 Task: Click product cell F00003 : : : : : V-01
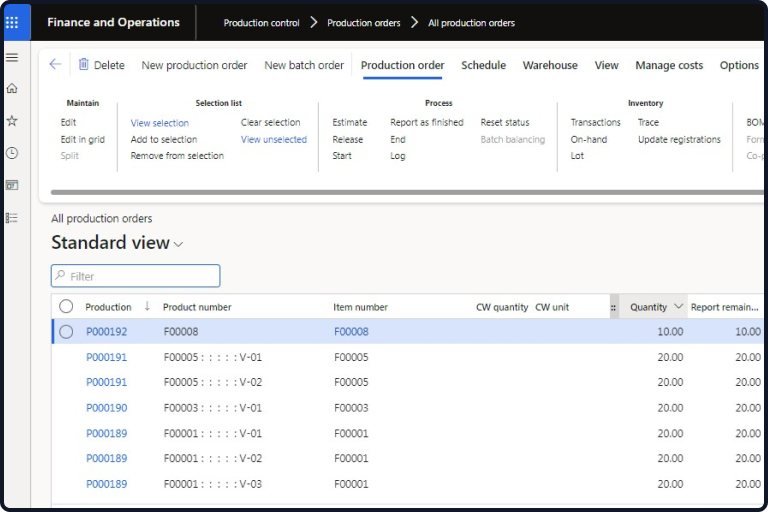pyautogui.click(x=213, y=408)
